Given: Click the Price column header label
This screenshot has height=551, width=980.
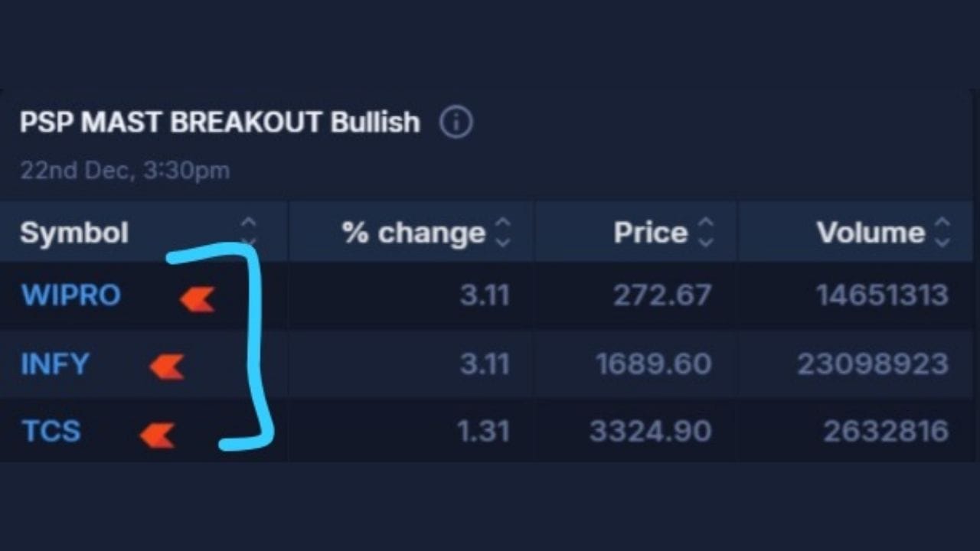Looking at the screenshot, I should 651,233.
